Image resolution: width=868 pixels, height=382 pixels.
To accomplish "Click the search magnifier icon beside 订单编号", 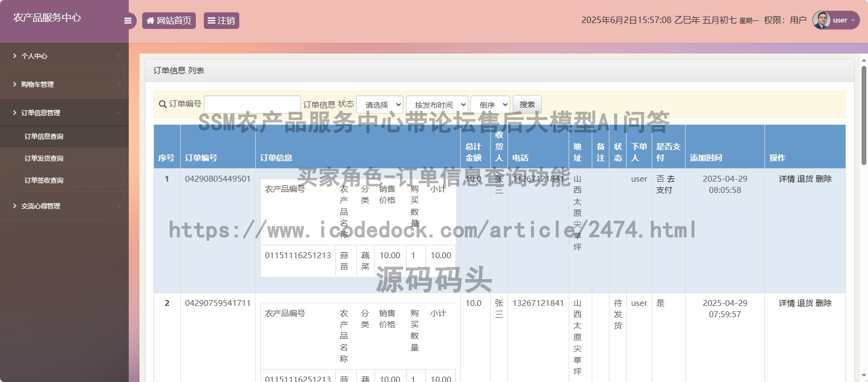I will (x=163, y=104).
